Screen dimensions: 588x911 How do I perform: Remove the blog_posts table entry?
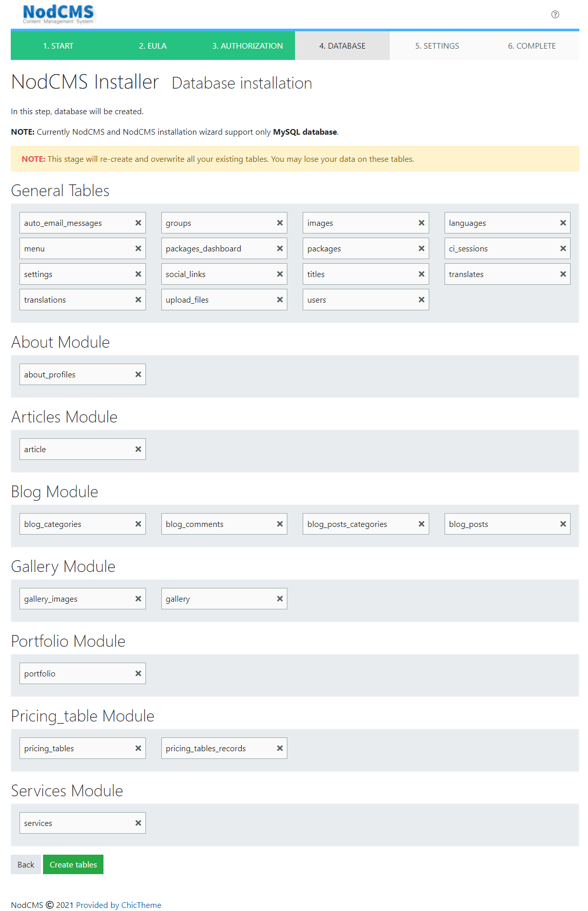tap(562, 524)
